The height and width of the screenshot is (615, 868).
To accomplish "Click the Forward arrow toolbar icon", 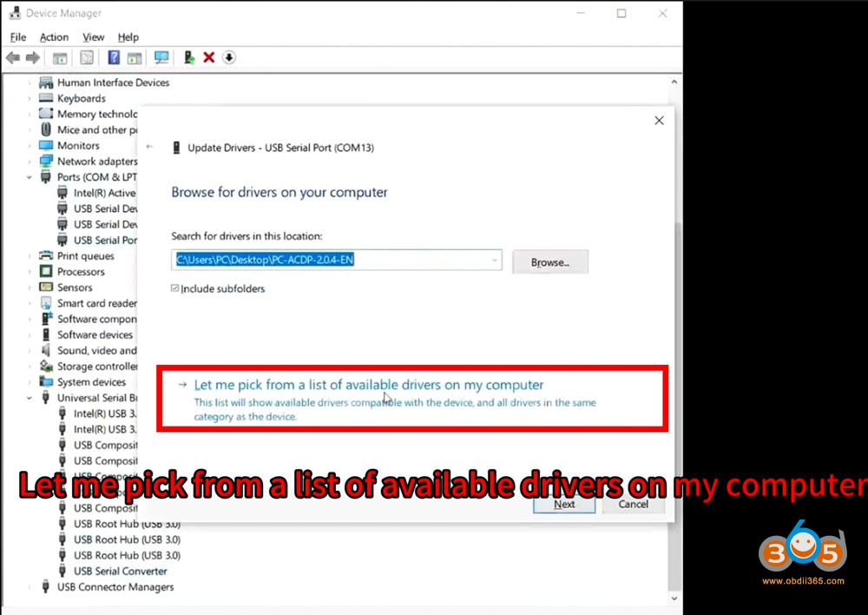I will click(x=33, y=58).
